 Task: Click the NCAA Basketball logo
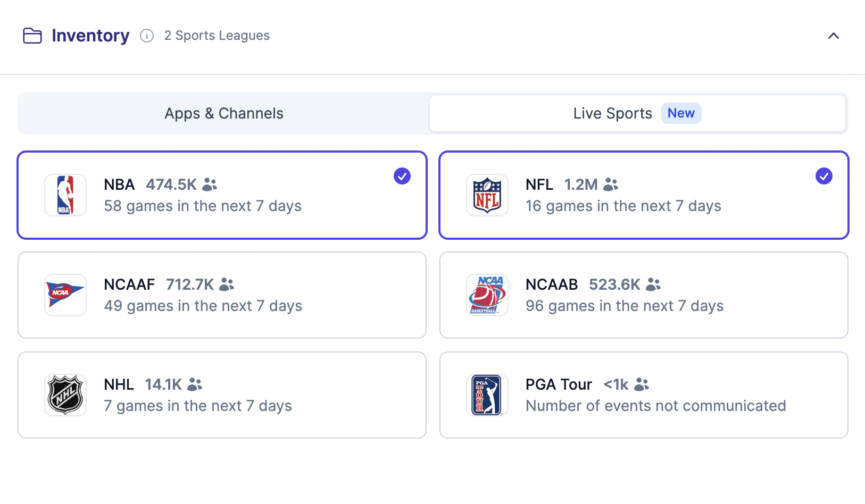(x=487, y=295)
